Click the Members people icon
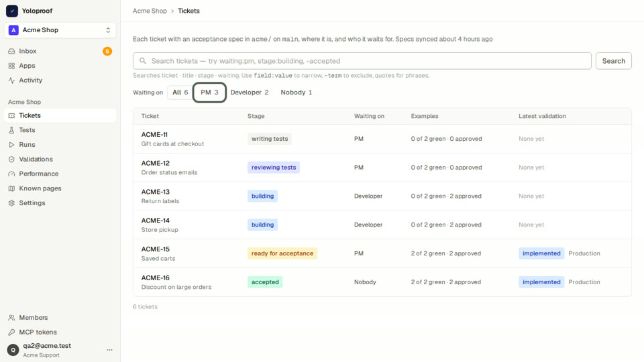Screen dimensions: 644x362 [x=11, y=318]
